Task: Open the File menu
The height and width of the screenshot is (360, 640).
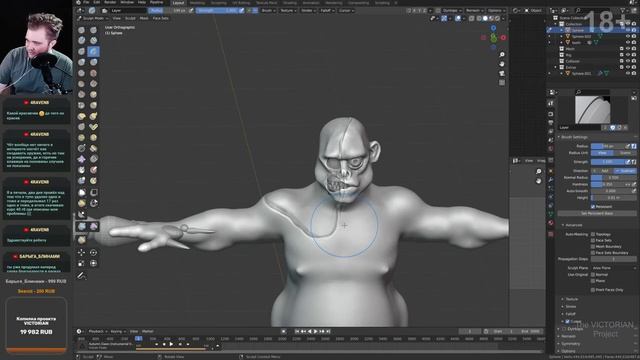Action: (x=86, y=2)
